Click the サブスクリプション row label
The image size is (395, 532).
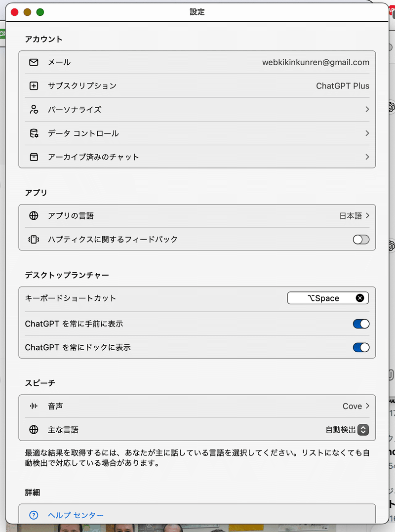click(x=82, y=86)
